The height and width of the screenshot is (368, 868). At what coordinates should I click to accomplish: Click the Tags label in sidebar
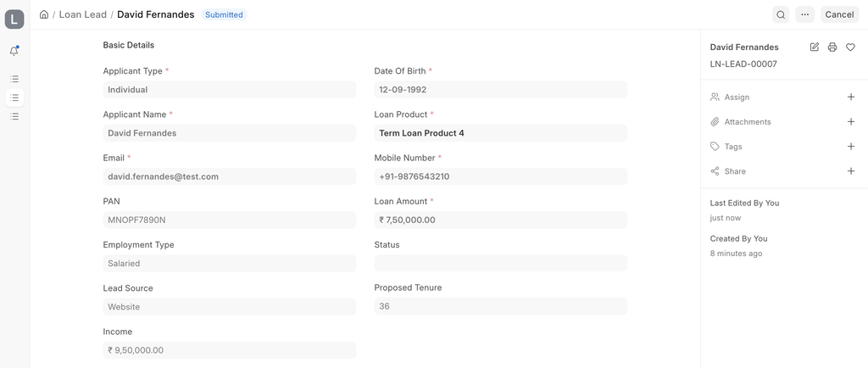(733, 146)
